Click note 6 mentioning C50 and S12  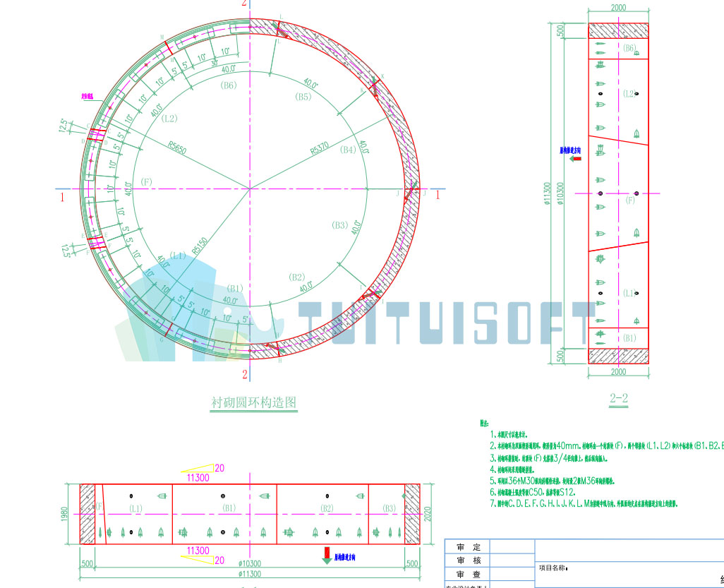533,493
